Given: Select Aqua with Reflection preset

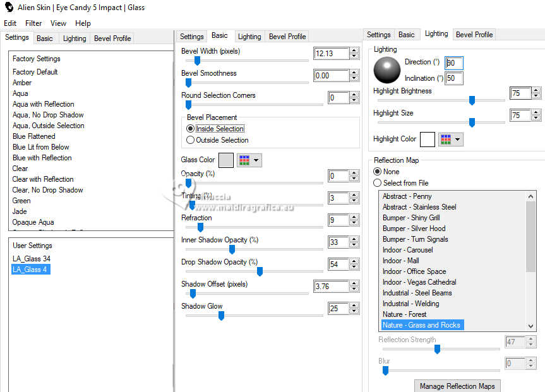Looking at the screenshot, I should click(44, 104).
